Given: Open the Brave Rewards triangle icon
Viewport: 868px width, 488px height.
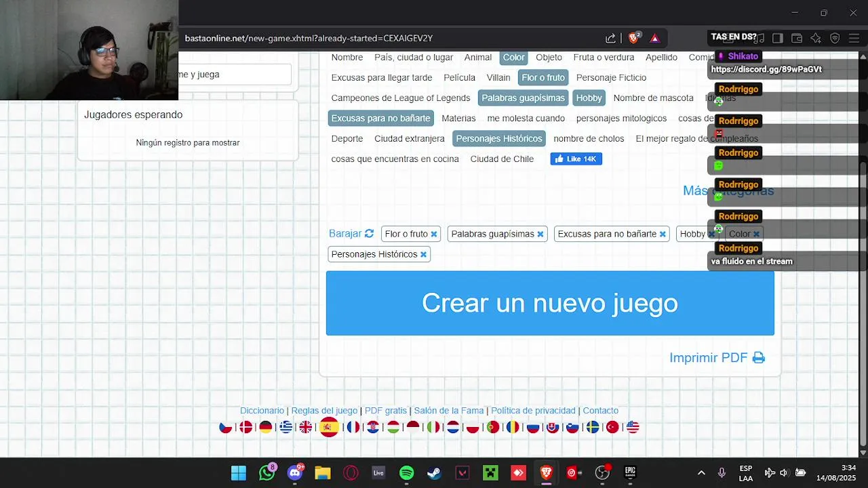Looking at the screenshot, I should tap(654, 38).
